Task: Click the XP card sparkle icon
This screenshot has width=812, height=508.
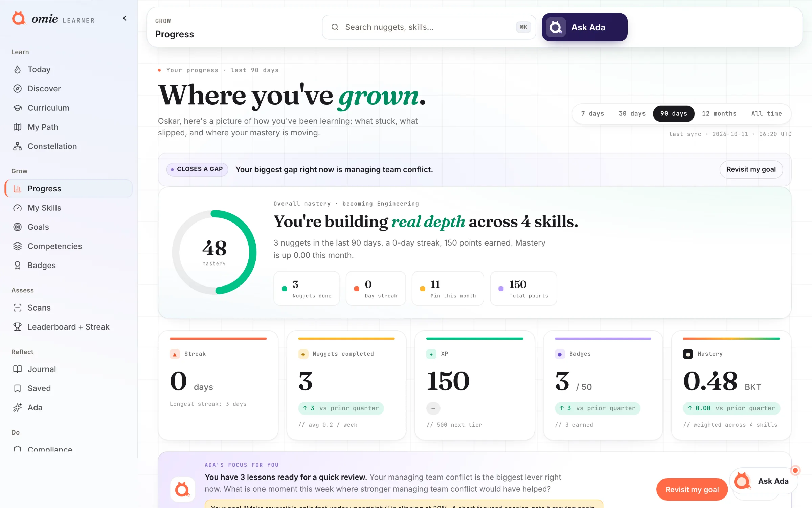Action: [431, 354]
